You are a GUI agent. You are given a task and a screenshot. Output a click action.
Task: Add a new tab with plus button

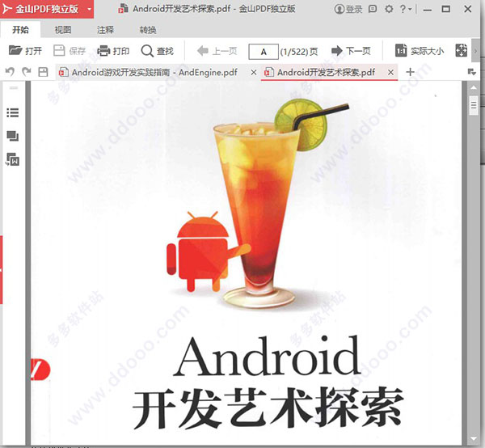point(410,72)
